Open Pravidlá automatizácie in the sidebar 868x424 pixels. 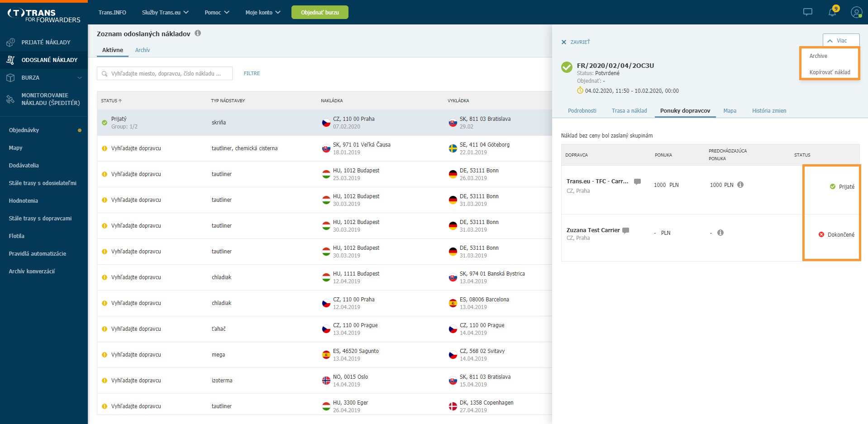[x=37, y=254]
